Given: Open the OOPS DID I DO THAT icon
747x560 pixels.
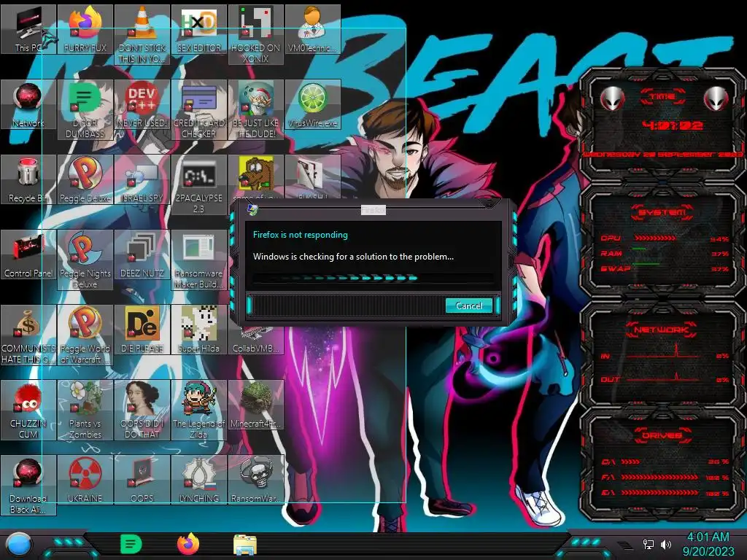Looking at the screenshot, I should pyautogui.click(x=142, y=410).
